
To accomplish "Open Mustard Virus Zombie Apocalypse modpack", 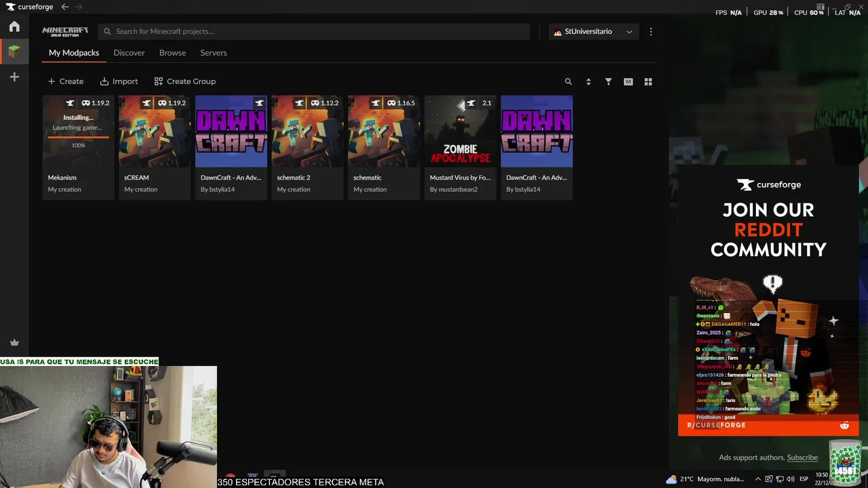I will (x=460, y=147).
